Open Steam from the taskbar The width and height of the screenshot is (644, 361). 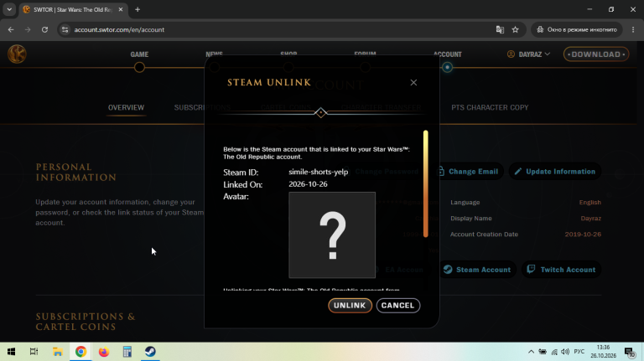150,352
